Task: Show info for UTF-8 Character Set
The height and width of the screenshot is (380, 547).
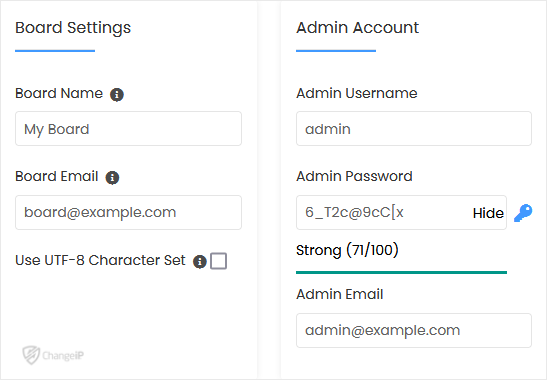Action: (200, 261)
